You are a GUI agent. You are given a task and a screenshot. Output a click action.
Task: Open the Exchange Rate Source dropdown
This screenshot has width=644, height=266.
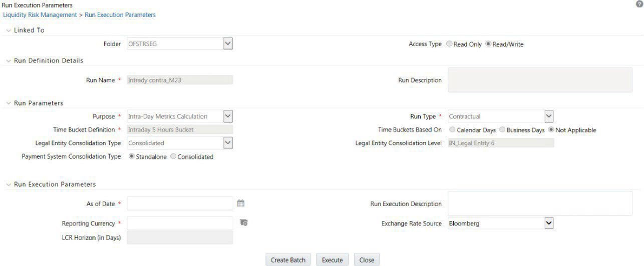point(549,223)
